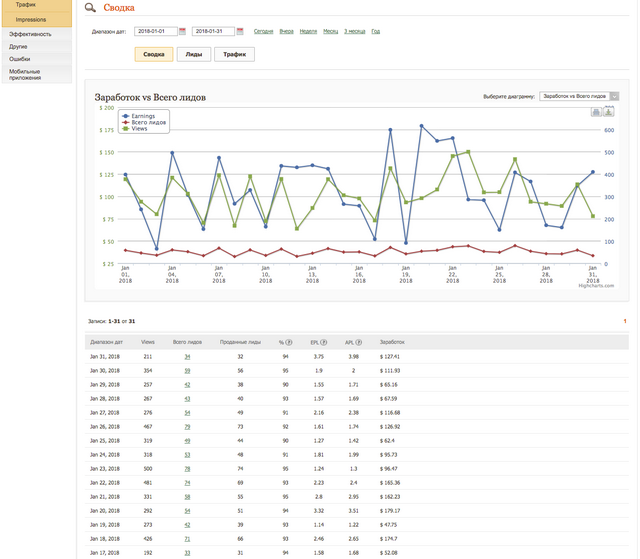
Task: Click the chart download export icon
Action: coord(608,112)
